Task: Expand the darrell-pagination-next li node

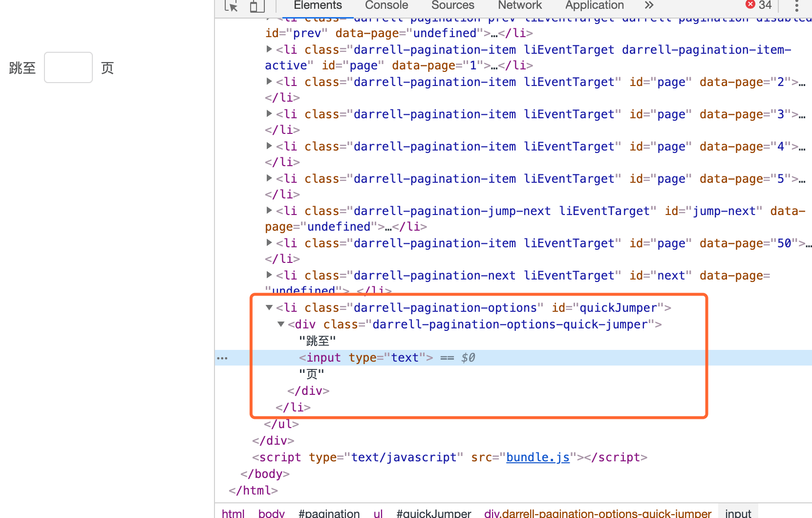Action: [x=269, y=275]
